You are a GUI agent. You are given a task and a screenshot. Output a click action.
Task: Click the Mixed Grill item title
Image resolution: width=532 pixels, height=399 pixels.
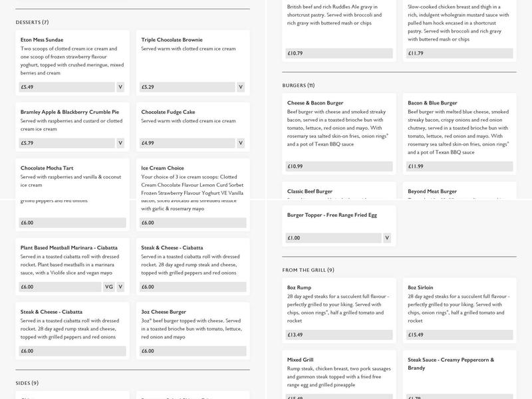(301, 360)
